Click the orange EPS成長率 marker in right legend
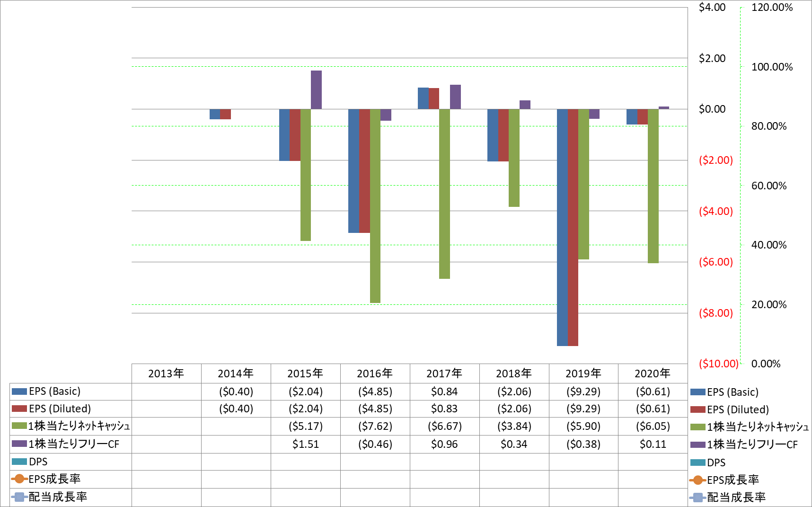This screenshot has height=507, width=812. coord(698,480)
